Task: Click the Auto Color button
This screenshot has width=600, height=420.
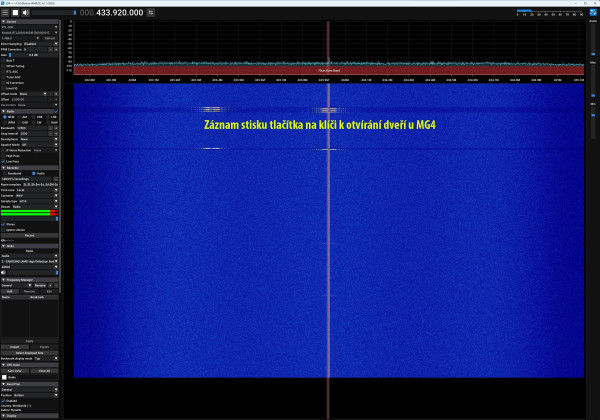Action: click(15, 371)
